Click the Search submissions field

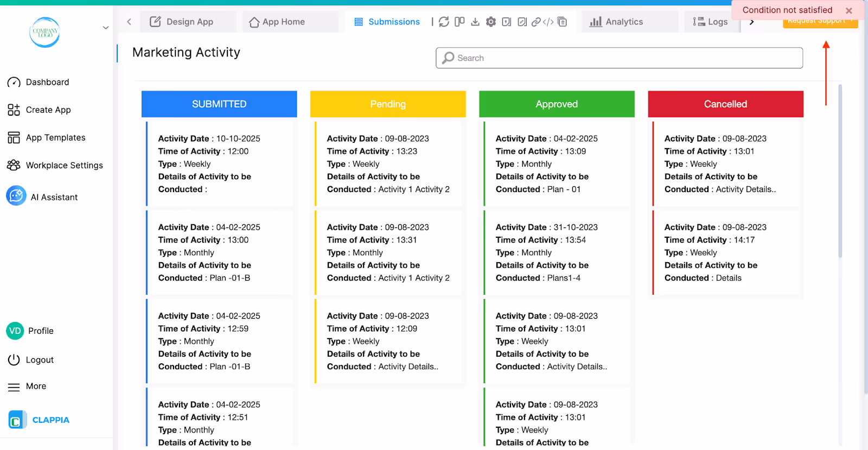pyautogui.click(x=619, y=58)
